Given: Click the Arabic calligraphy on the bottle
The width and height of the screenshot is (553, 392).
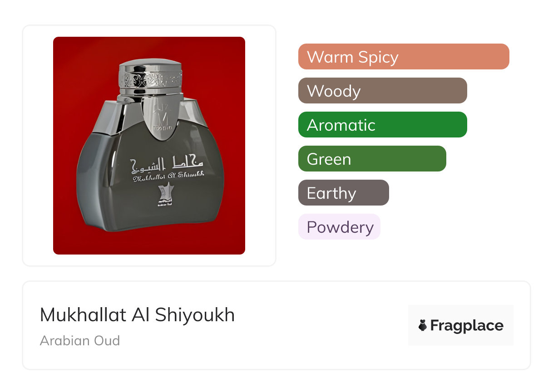Looking at the screenshot, I should coord(168,165).
